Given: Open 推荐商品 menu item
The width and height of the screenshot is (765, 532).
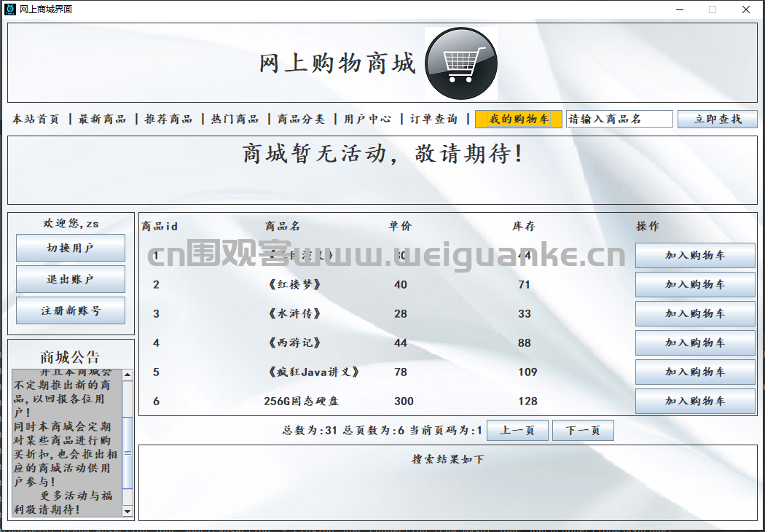Looking at the screenshot, I should click(169, 119).
